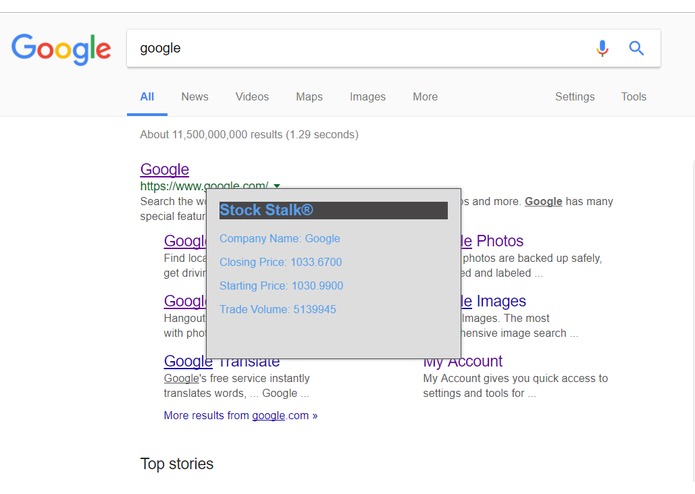Open search Settings
Image resolution: width=695 pixels, height=494 pixels.
575,97
